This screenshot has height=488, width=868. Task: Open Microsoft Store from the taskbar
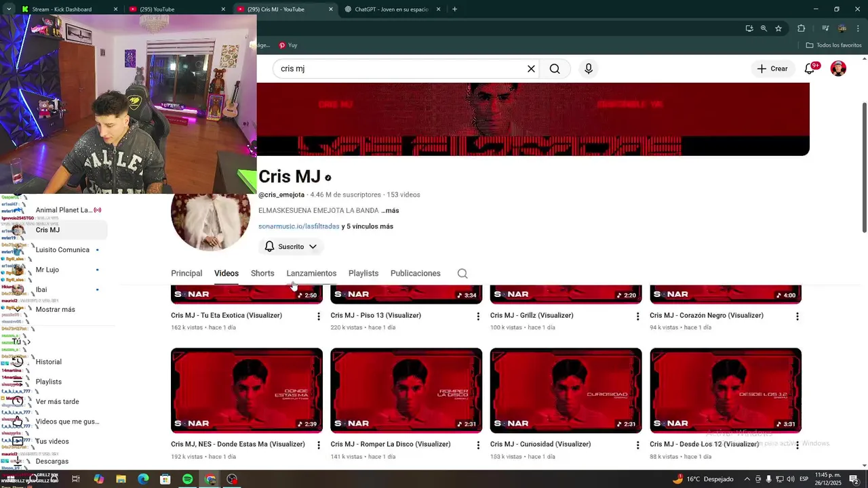[x=165, y=479]
